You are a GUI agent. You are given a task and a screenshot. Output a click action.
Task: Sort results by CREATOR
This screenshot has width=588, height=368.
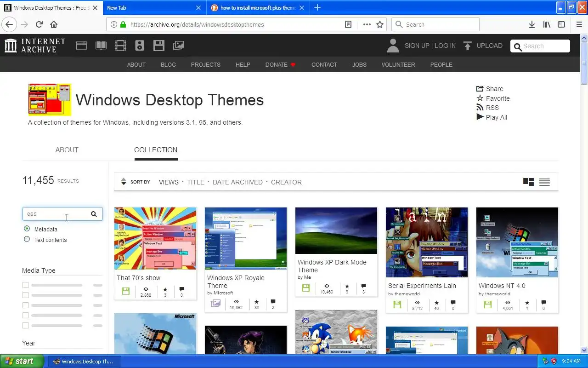tap(286, 182)
